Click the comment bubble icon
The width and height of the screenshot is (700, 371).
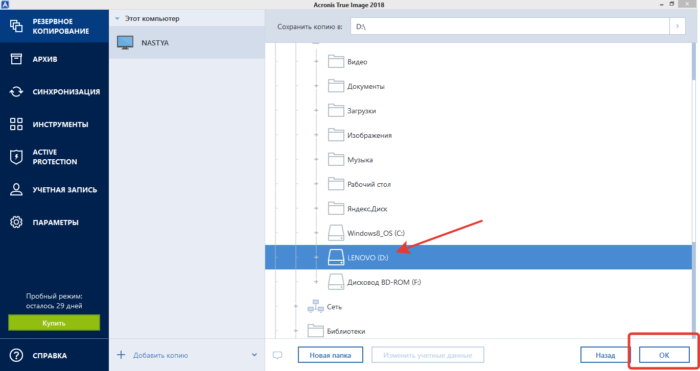(278, 355)
